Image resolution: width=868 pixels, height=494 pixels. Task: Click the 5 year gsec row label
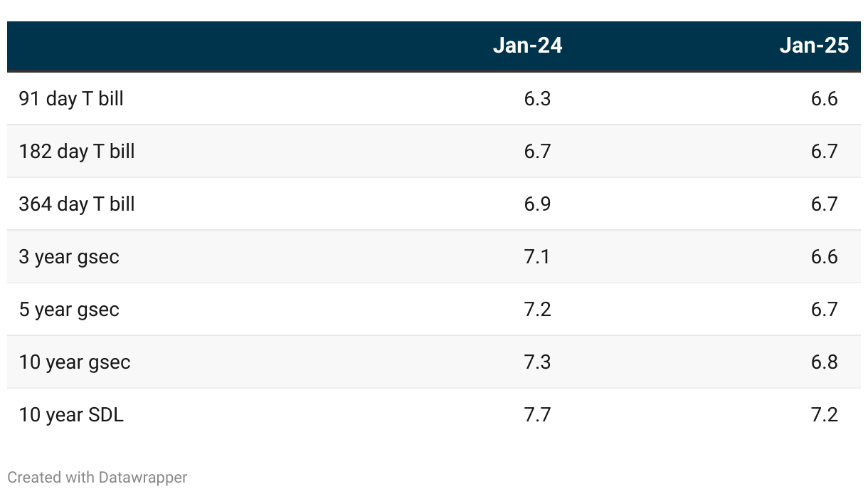coord(69,310)
